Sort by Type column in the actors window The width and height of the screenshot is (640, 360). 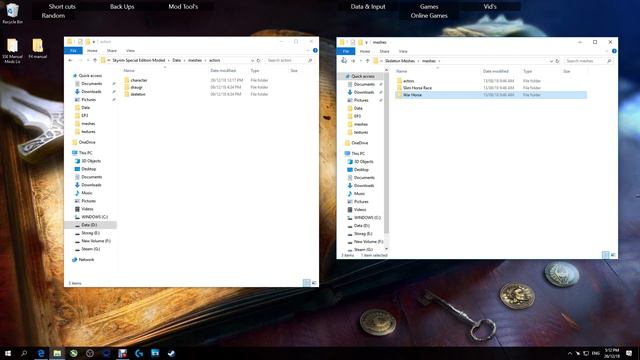point(255,71)
